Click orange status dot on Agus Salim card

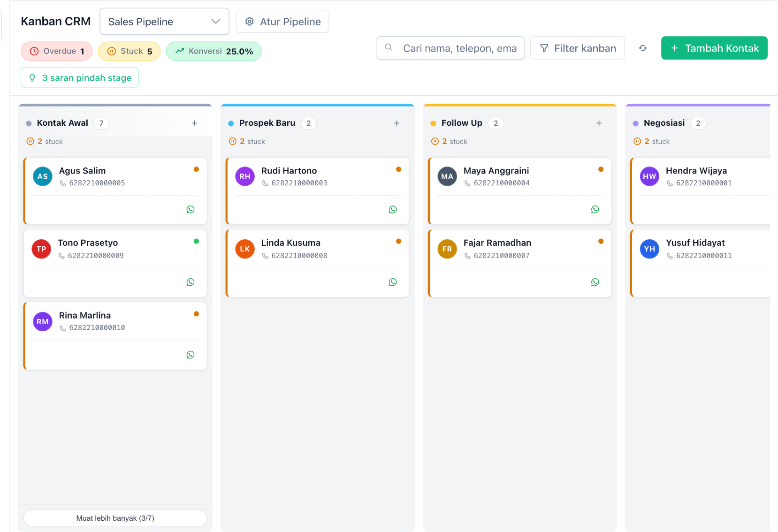coord(196,169)
